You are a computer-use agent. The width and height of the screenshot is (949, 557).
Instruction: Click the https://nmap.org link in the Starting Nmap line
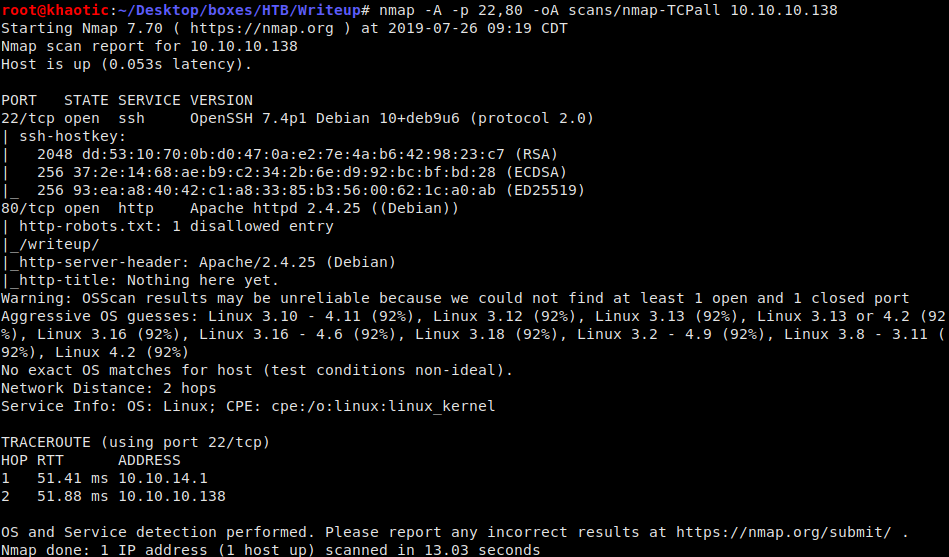261,28
